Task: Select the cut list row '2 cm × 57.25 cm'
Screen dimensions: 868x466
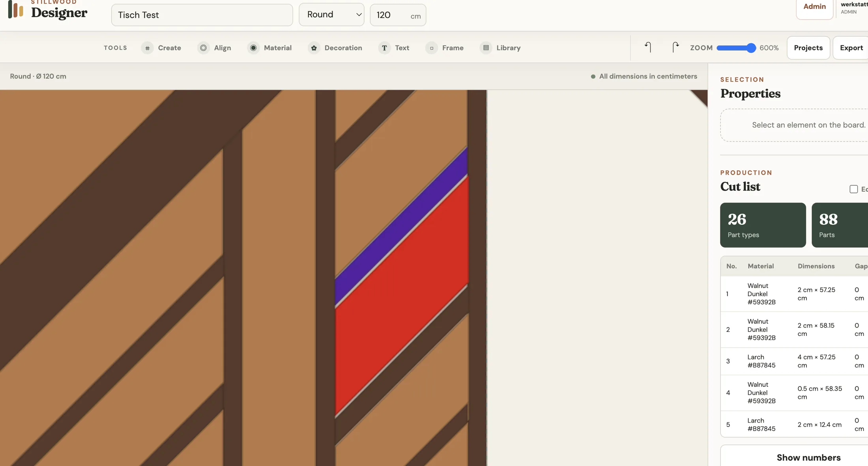Action: tap(794, 294)
